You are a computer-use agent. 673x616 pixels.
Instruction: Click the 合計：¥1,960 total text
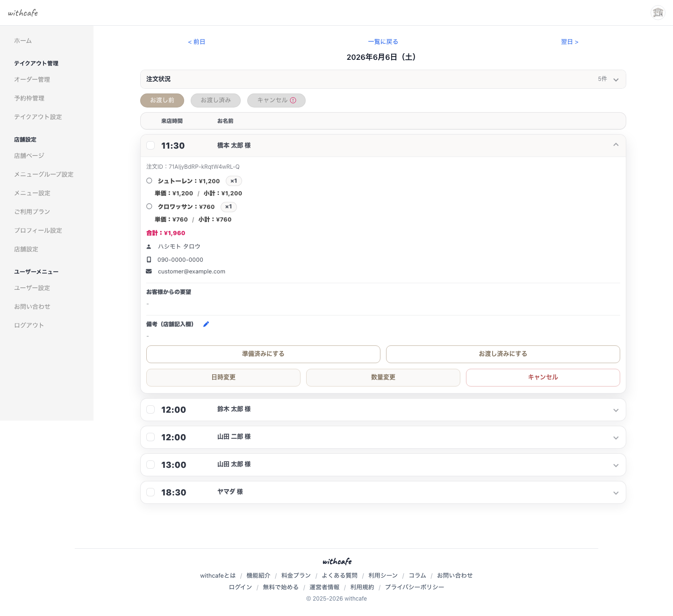coord(165,233)
